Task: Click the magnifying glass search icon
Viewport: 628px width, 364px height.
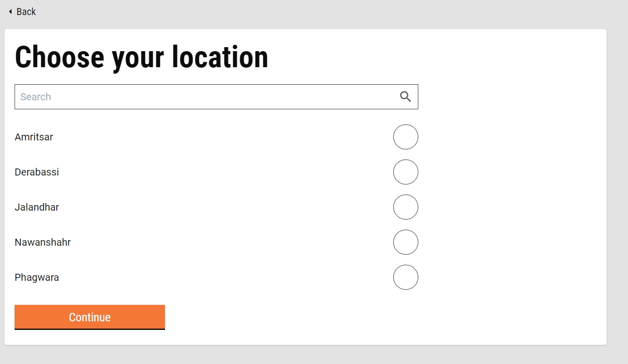Action: pyautogui.click(x=405, y=97)
